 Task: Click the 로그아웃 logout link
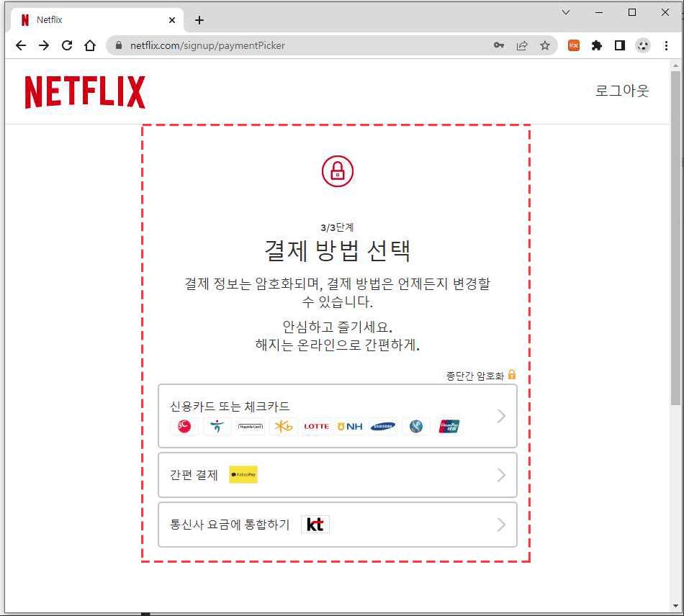622,90
